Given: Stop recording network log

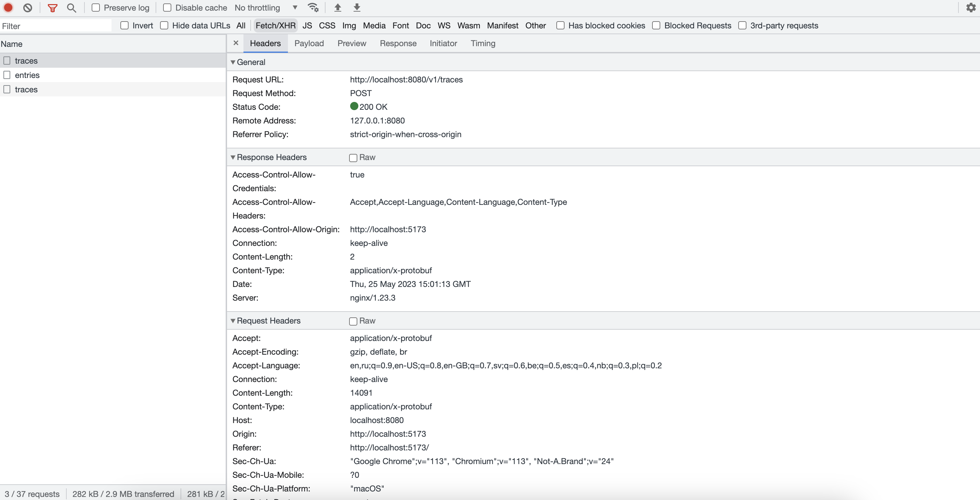Looking at the screenshot, I should [x=8, y=8].
